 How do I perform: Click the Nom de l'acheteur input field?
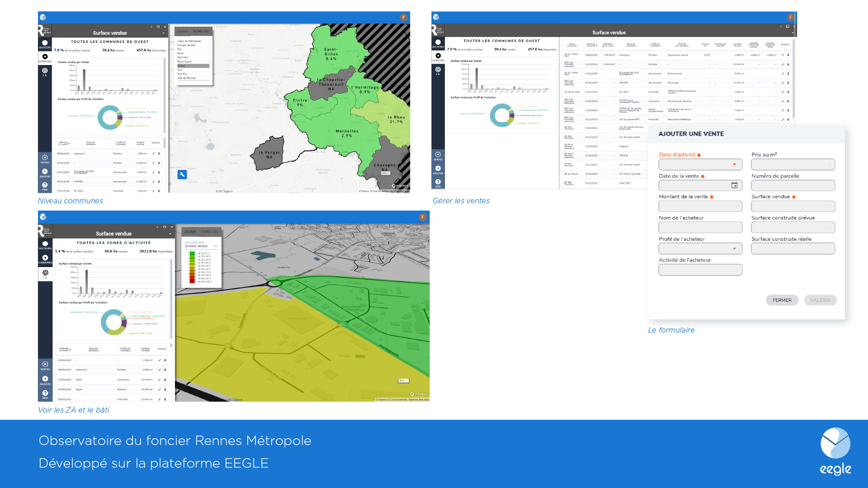700,228
